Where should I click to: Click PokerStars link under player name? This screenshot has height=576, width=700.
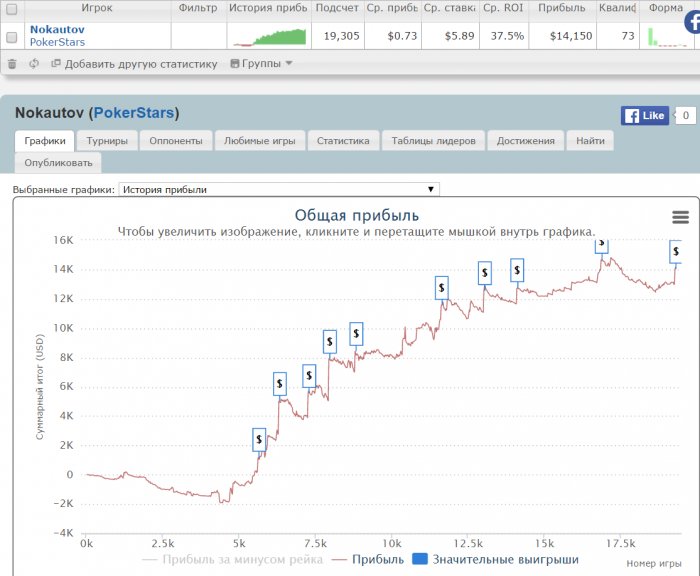57,42
